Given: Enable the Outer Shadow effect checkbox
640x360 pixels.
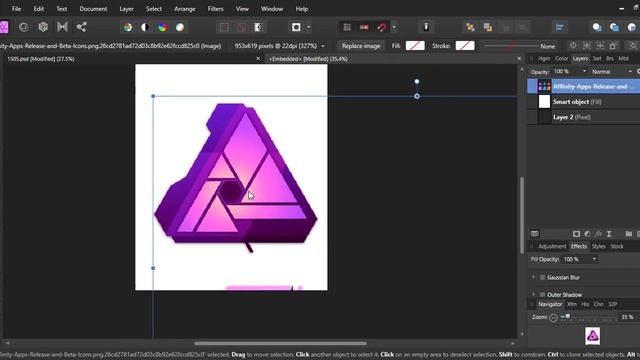Looking at the screenshot, I should point(542,294).
